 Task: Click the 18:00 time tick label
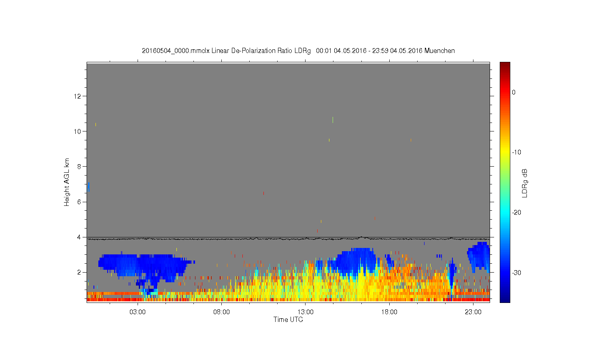coord(389,312)
